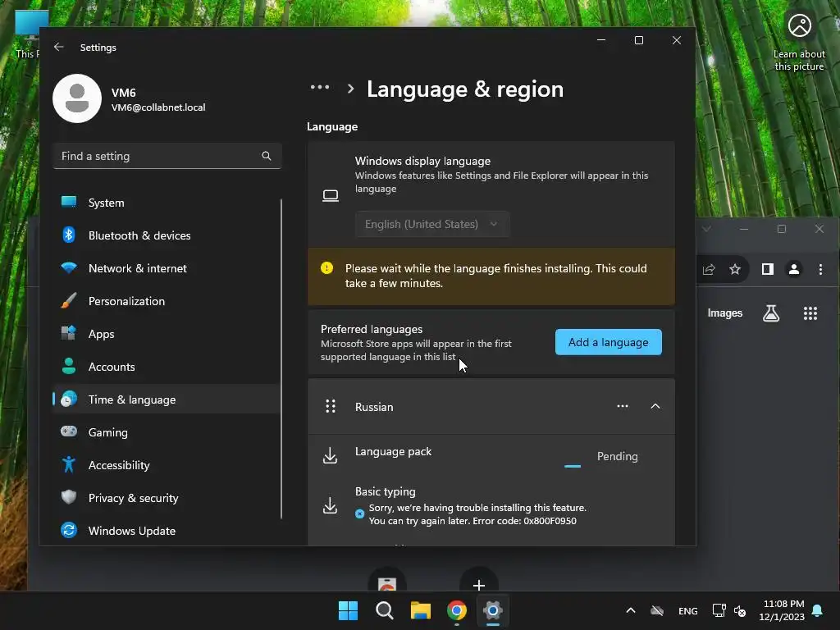Click the Basic typing download icon
Screen dimensions: 840x630
click(330, 505)
